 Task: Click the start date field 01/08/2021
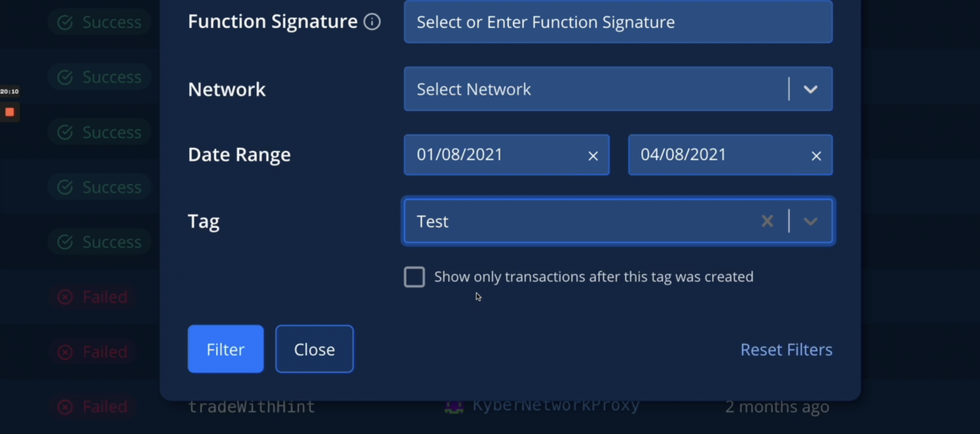click(x=506, y=155)
